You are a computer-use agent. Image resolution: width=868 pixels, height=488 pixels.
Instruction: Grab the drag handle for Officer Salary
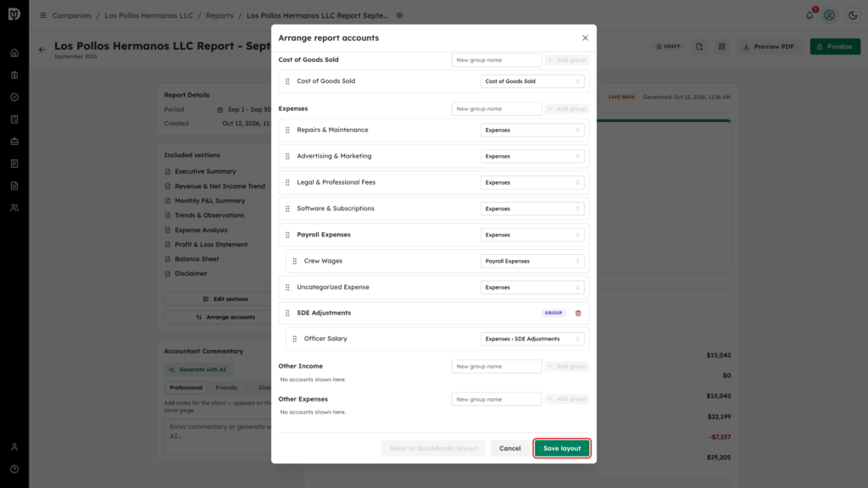coord(294,339)
